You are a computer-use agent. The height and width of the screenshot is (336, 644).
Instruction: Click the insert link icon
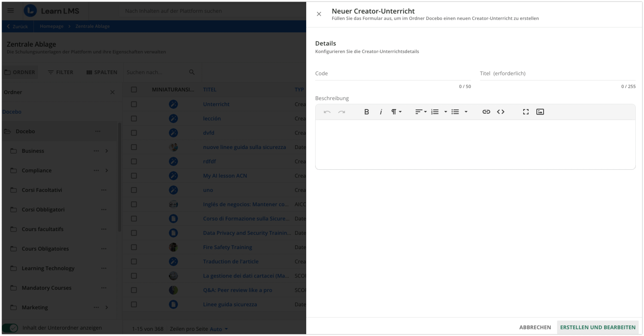click(x=486, y=112)
